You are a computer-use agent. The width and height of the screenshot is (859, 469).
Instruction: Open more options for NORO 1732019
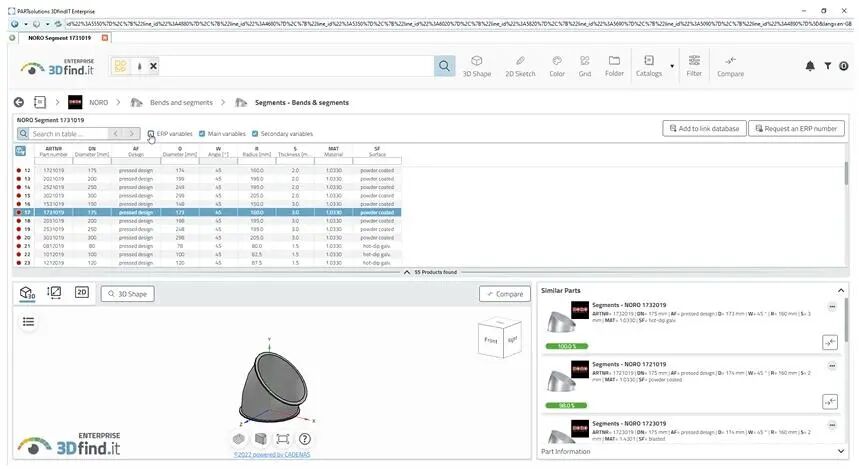832,307
